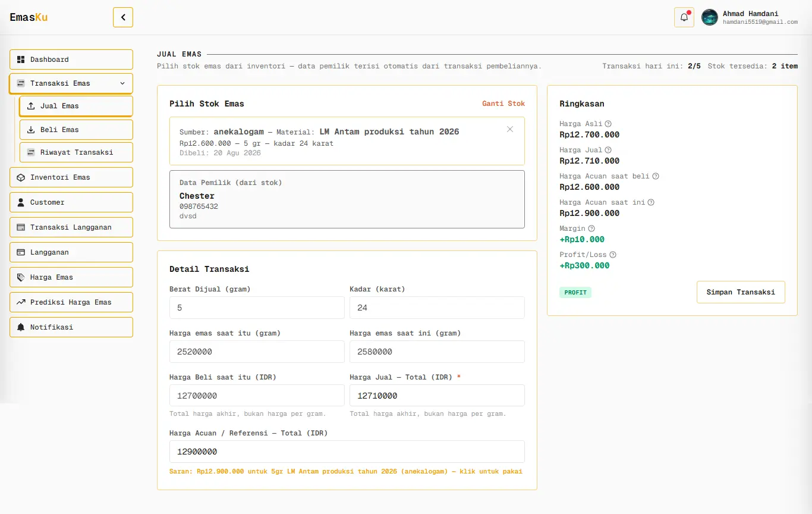This screenshot has width=812, height=514.
Task: Open the Dashboard menu item
Action: (x=71, y=59)
